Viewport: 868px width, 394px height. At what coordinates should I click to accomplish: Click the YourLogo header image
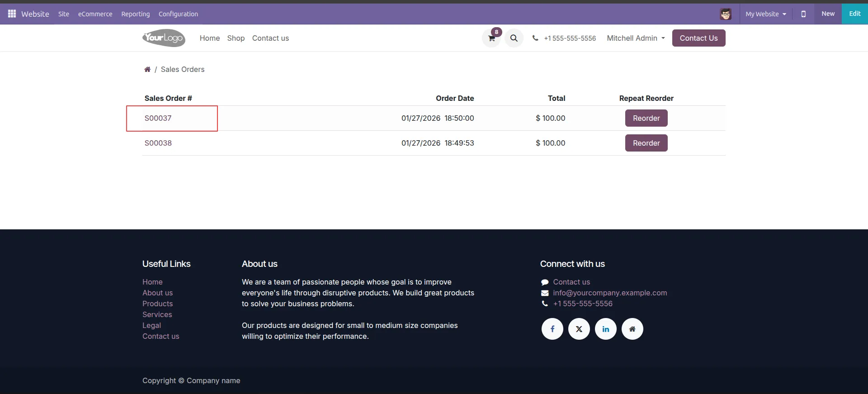[164, 38]
